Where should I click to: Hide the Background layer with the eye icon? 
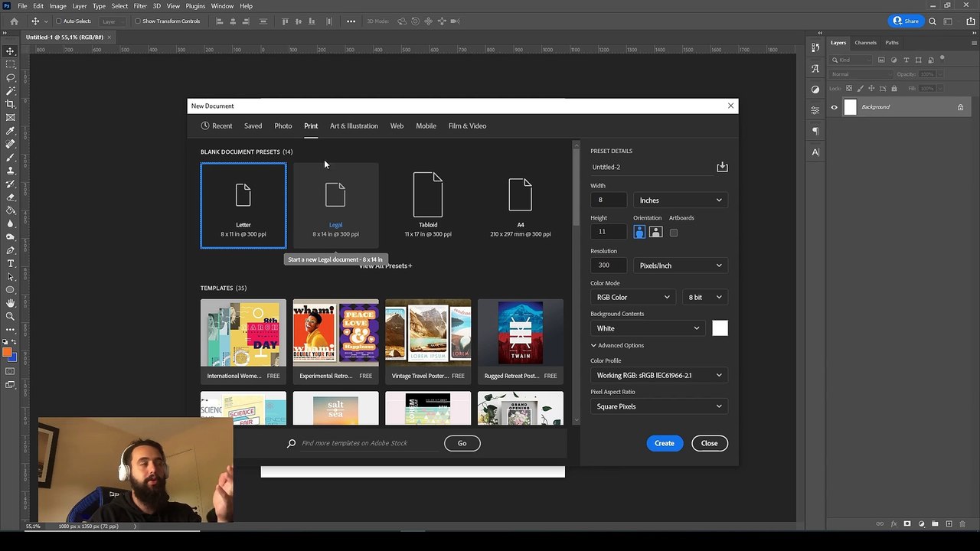pos(835,107)
